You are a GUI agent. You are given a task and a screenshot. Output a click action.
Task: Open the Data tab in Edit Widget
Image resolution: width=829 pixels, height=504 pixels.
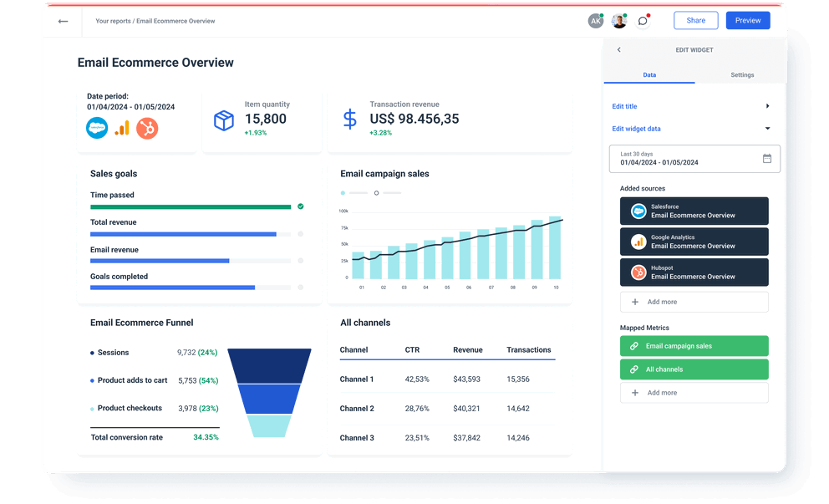(x=649, y=74)
